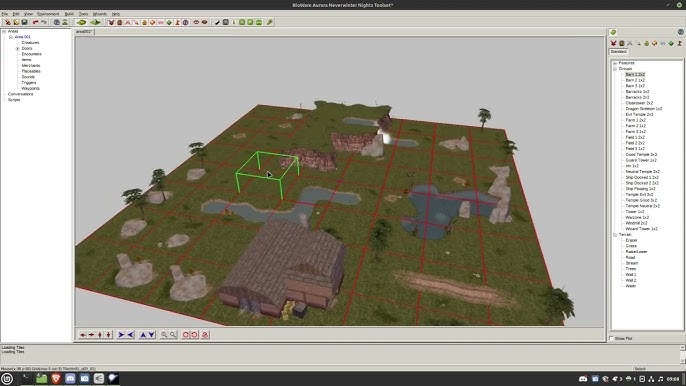
Task: Open the Conversations tree entry
Action: 21,94
